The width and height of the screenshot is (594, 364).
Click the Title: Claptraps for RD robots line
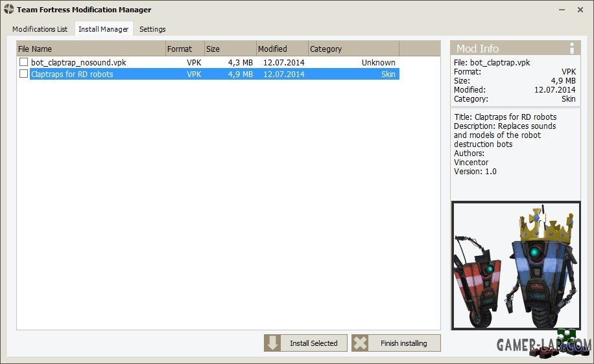point(505,117)
